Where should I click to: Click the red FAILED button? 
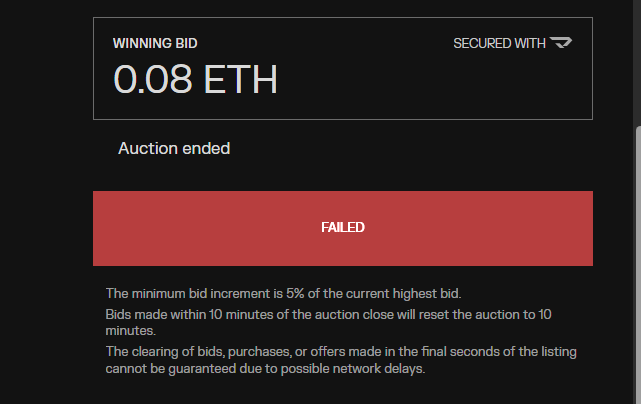[343, 228]
